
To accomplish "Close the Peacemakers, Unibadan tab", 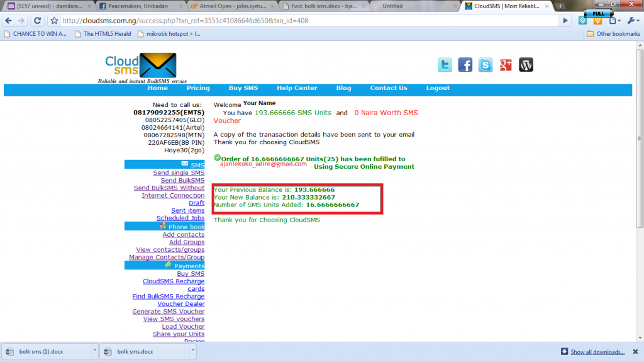I will point(180,6).
